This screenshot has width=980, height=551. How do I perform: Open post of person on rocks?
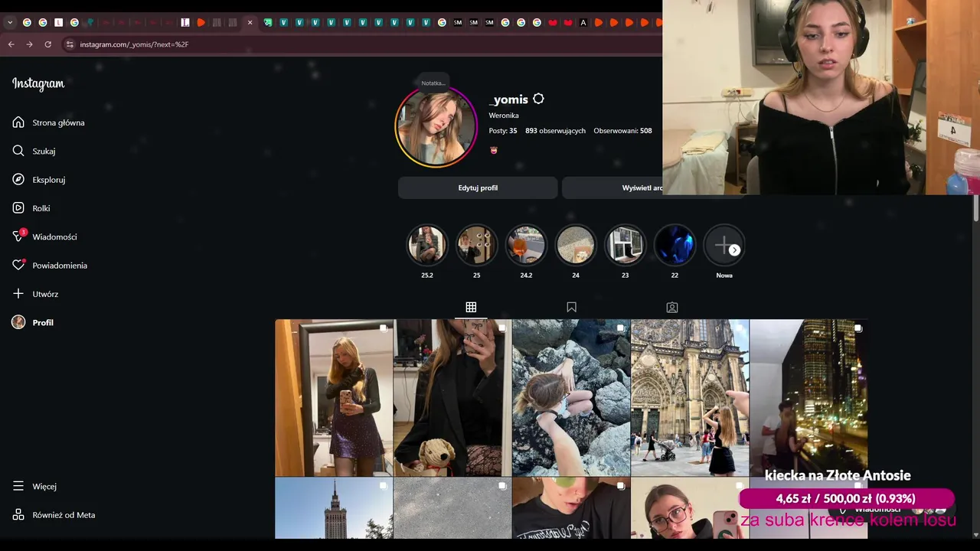pos(571,398)
